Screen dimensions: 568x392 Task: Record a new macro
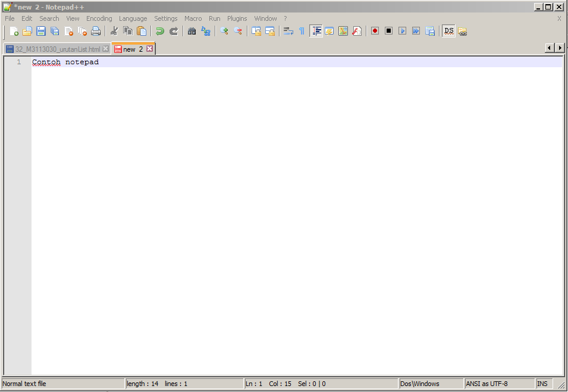tap(375, 30)
